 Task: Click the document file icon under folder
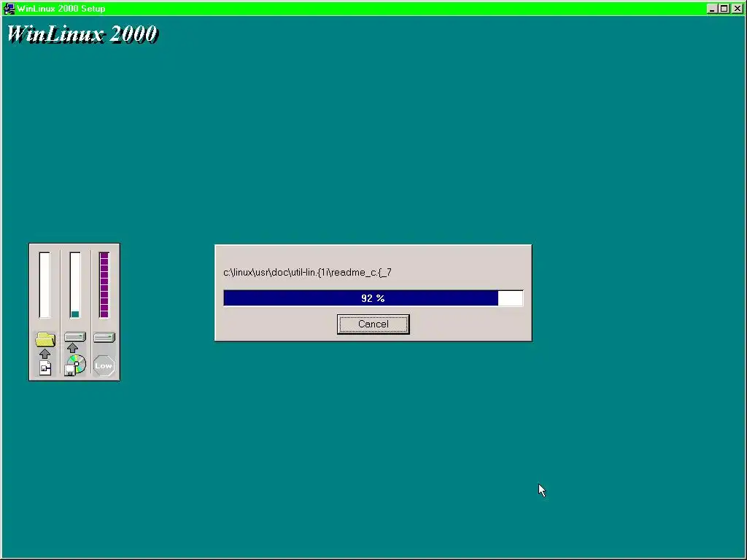tap(45, 367)
